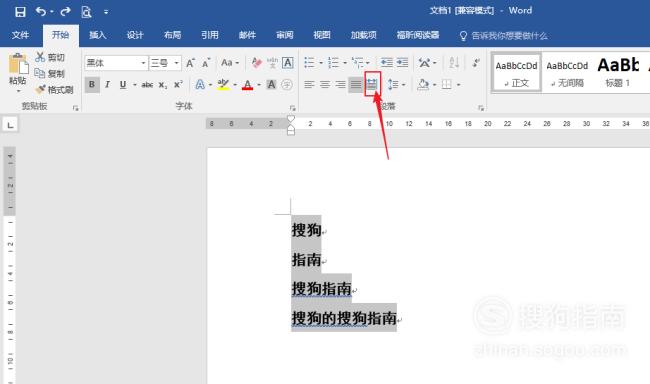Click the increase indent icon
Viewport: 650px width, 384px height.
[402, 63]
